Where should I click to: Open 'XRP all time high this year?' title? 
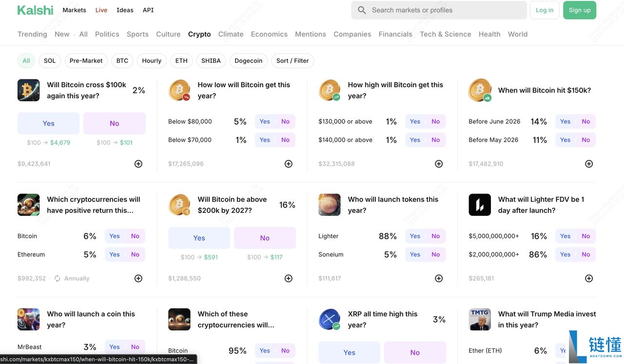(383, 319)
